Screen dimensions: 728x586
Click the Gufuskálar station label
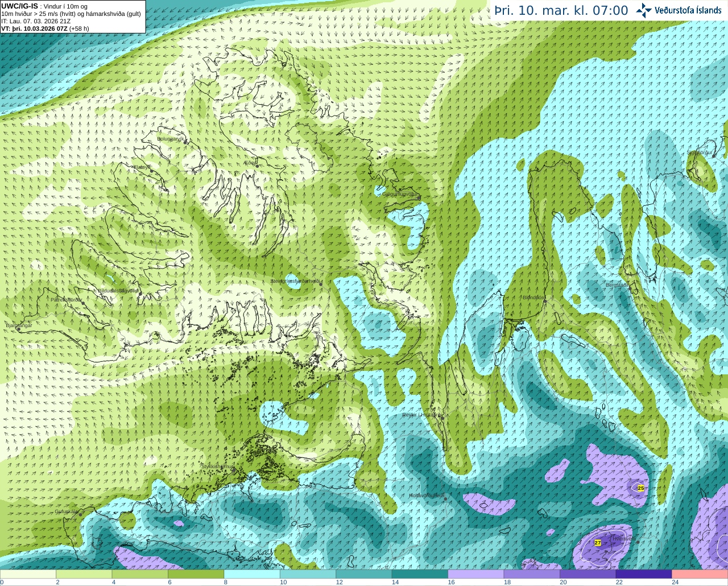67,511
